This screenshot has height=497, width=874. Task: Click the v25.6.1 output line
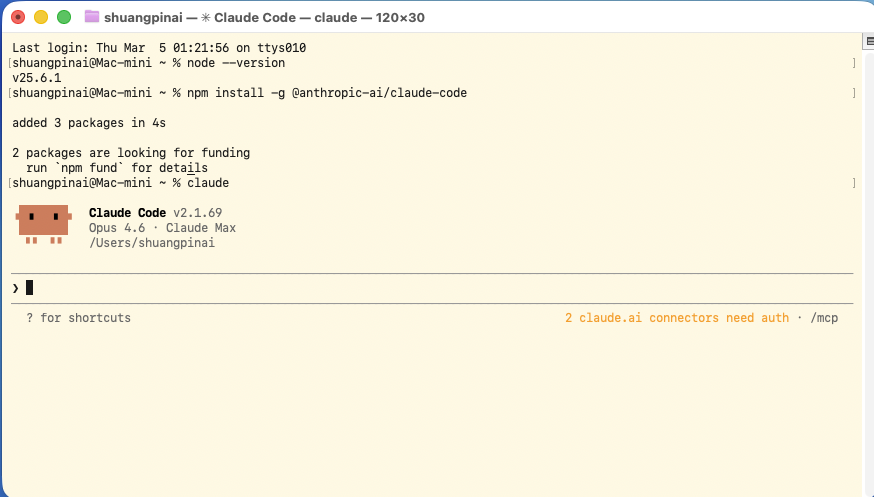coord(37,78)
